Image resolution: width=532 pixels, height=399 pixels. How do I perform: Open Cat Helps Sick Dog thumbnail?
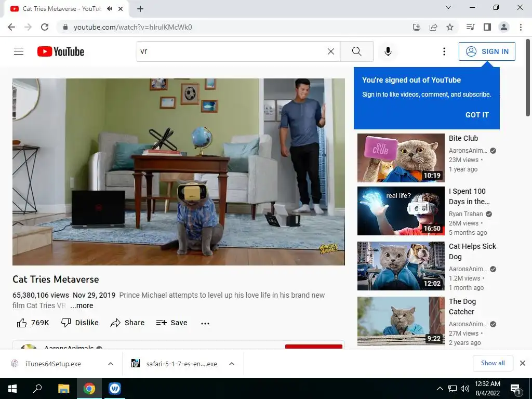pos(401,266)
